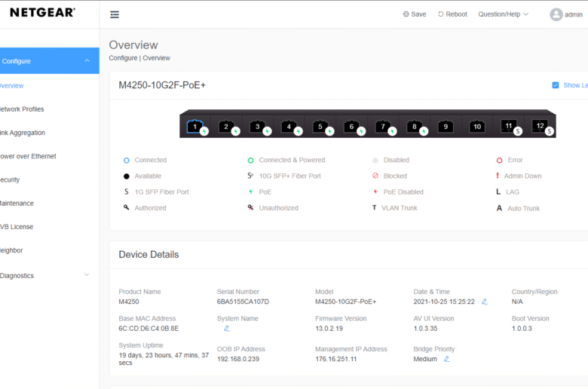Image resolution: width=588 pixels, height=389 pixels.
Task: Click the Reboot button
Action: [x=452, y=14]
